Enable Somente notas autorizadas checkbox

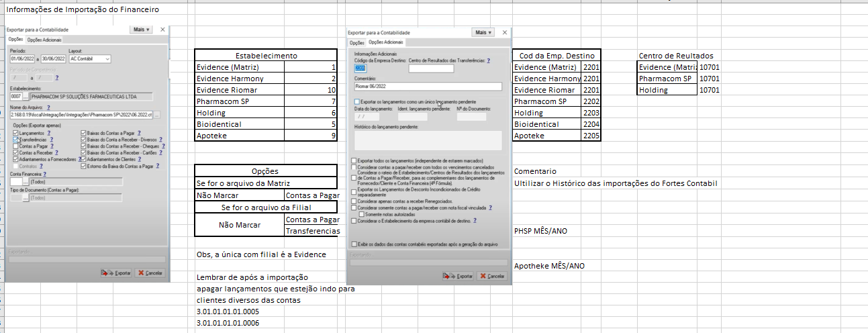[x=362, y=214]
